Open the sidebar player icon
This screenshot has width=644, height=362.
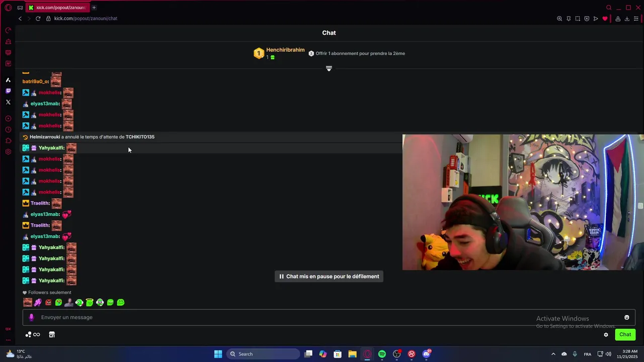click(8, 119)
